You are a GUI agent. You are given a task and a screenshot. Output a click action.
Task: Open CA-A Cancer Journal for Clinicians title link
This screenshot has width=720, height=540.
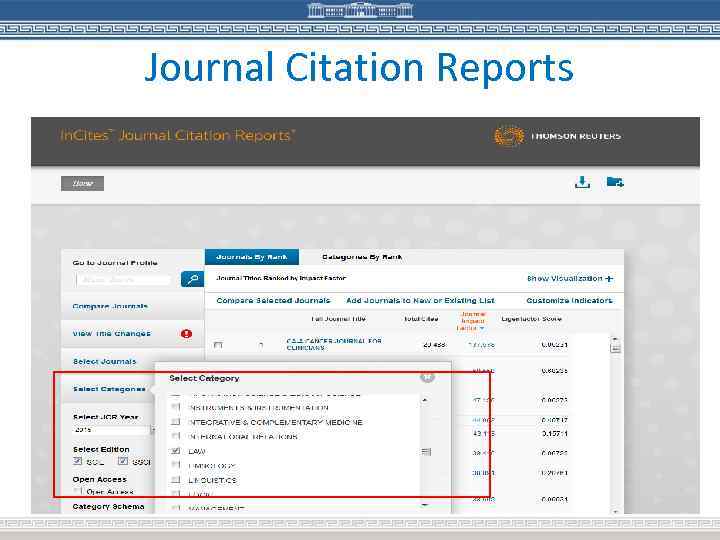click(334, 344)
